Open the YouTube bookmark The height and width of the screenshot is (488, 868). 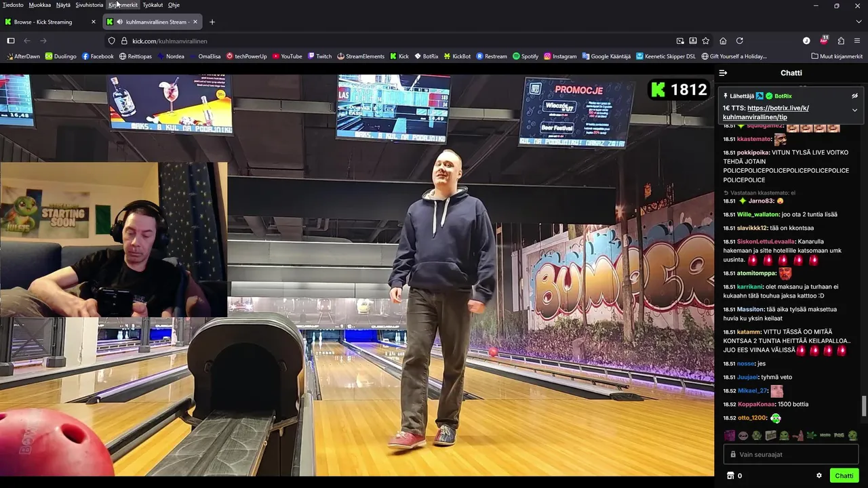[287, 56]
